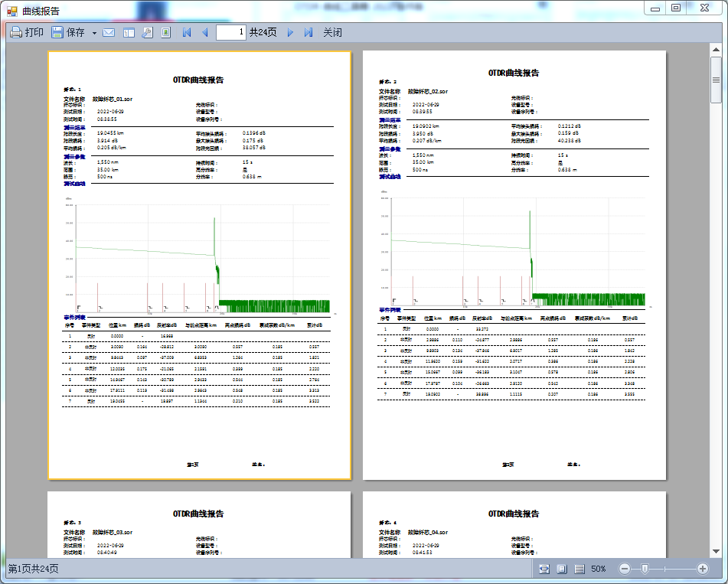Switch to whole page view mode
728x584 pixels.
pos(562,569)
